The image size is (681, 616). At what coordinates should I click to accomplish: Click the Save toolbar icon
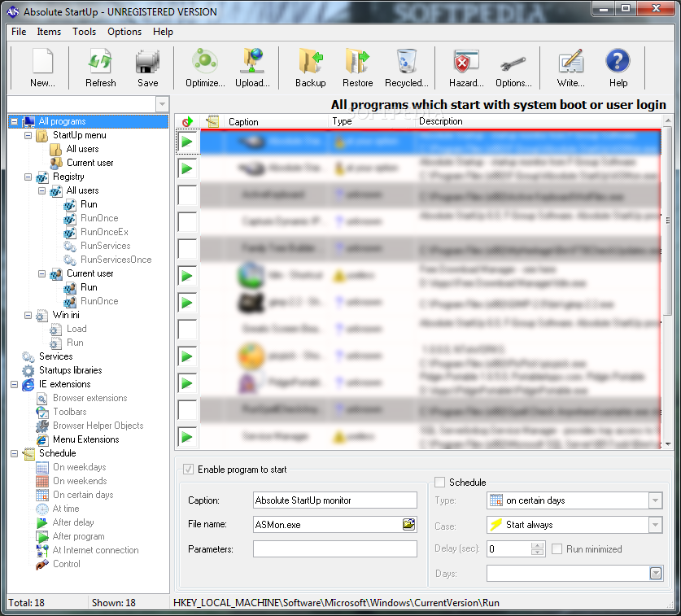[x=147, y=68]
